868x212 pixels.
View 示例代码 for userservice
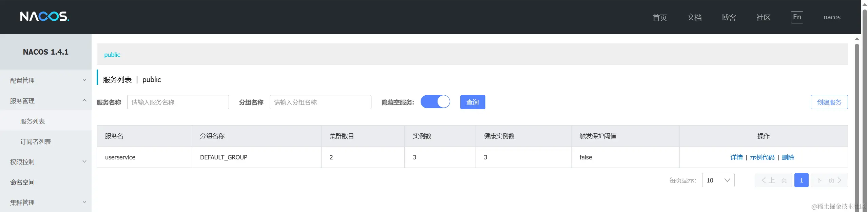click(x=762, y=157)
